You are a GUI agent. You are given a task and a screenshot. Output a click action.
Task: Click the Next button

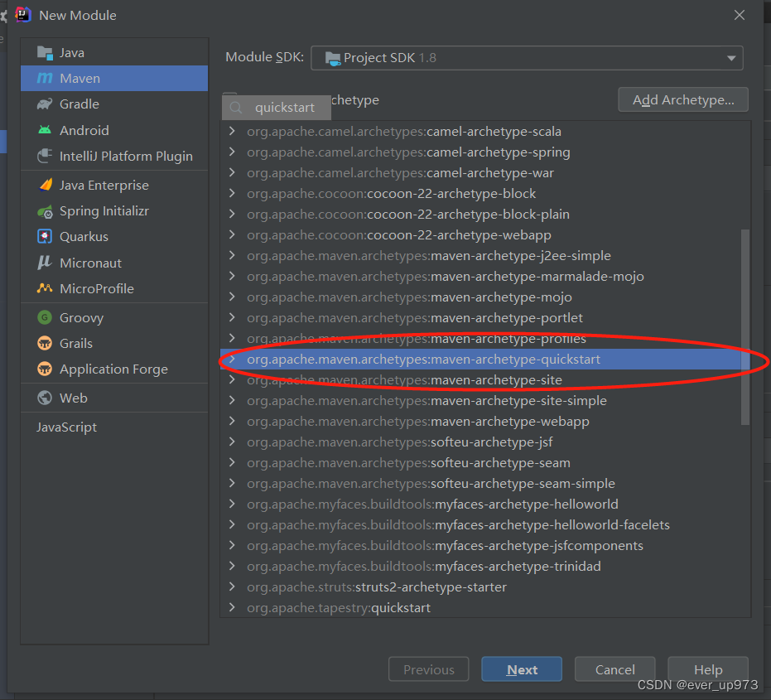point(522,669)
